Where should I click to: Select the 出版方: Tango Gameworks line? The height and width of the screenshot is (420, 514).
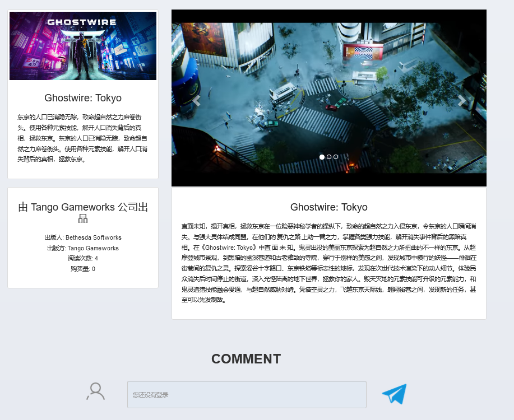click(x=83, y=248)
